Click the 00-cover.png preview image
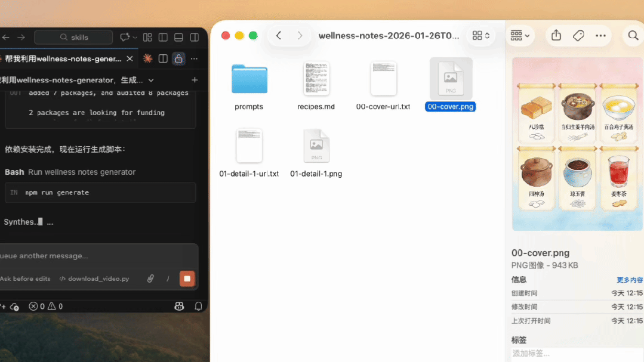Screen dimensions: 644x362 tap(577, 144)
